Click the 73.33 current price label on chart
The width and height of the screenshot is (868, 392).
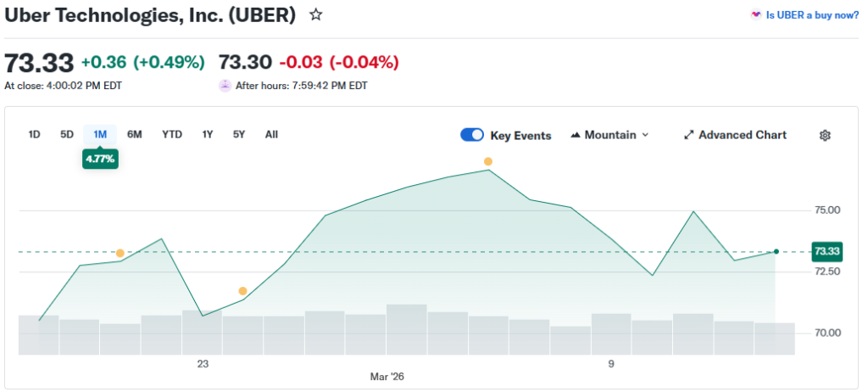pyautogui.click(x=826, y=251)
